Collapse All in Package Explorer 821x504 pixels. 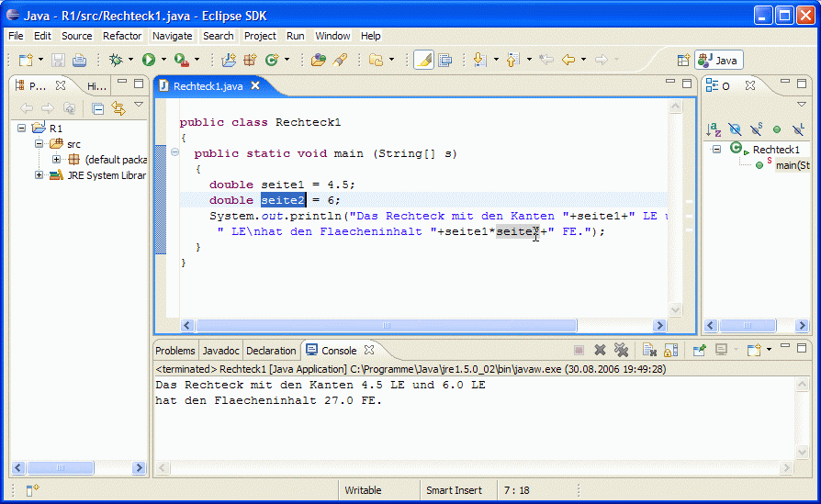coord(97,108)
